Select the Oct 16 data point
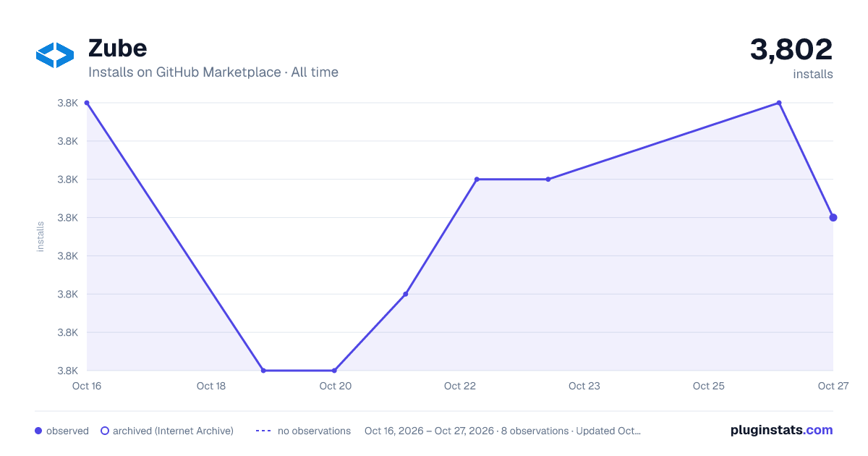 tap(87, 103)
